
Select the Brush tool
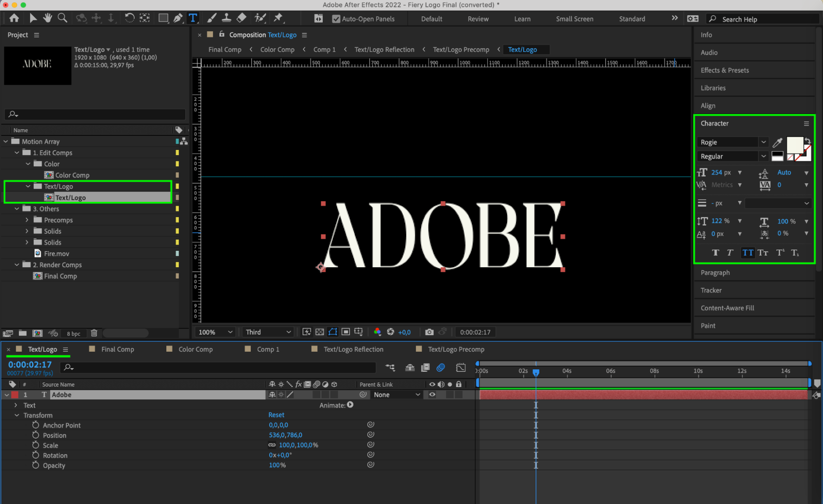click(212, 18)
